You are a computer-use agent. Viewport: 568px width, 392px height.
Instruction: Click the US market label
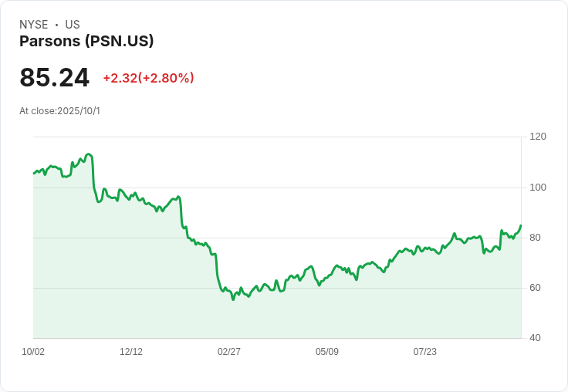pyautogui.click(x=73, y=25)
